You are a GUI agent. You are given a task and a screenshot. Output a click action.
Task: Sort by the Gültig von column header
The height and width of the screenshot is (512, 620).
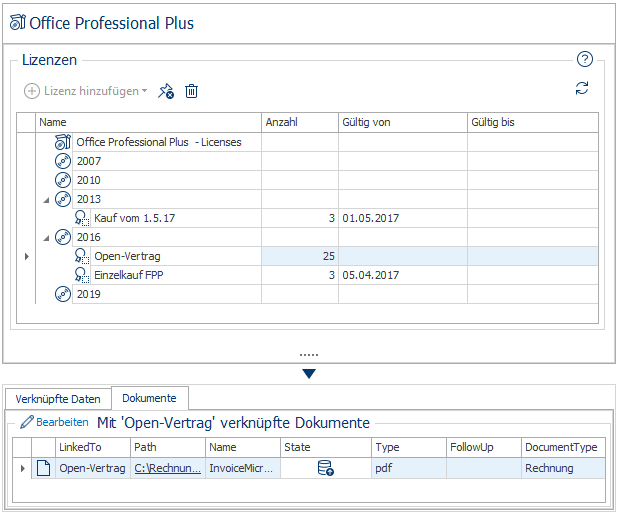[x=403, y=123]
